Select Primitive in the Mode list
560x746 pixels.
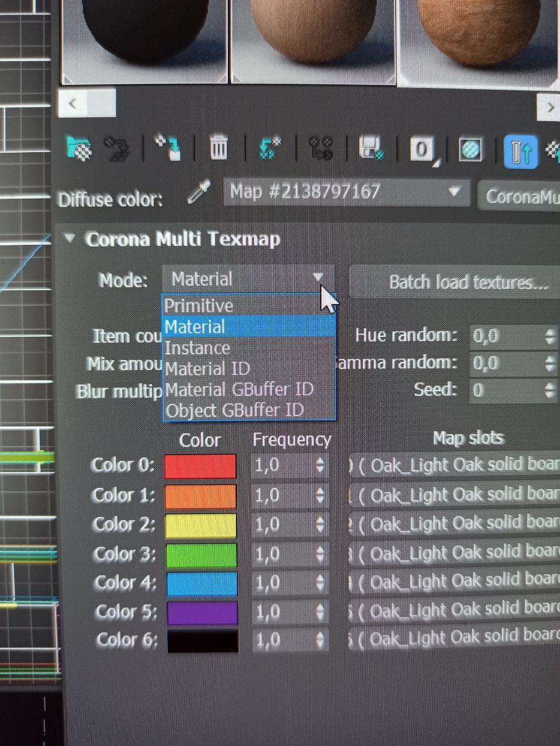point(249,305)
